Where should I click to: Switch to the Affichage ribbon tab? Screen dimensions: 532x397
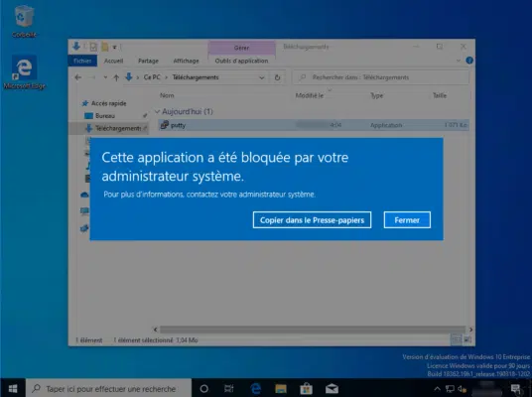[x=186, y=61]
